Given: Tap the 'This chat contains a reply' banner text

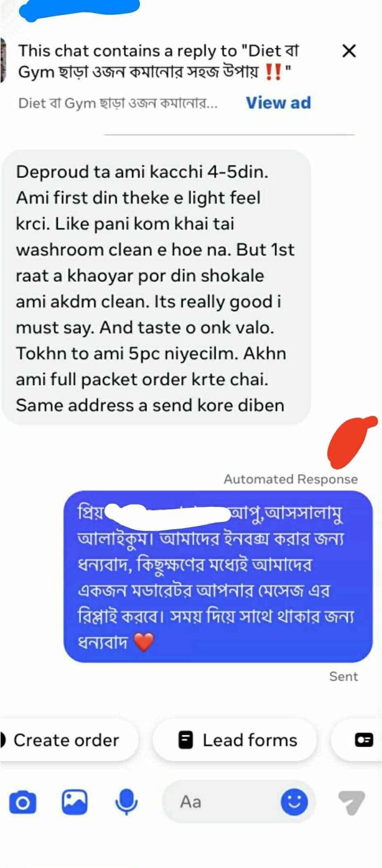Looking at the screenshot, I should [158, 61].
